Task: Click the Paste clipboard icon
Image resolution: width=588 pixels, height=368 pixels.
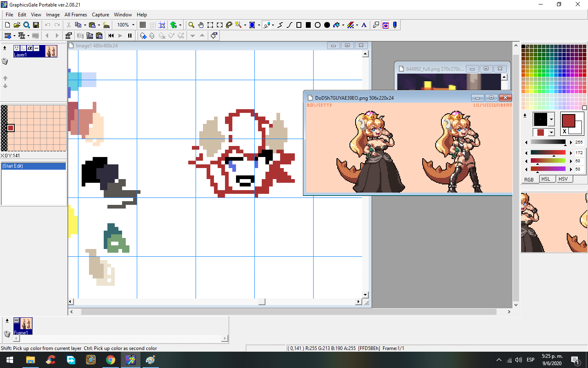Action: coord(92,25)
